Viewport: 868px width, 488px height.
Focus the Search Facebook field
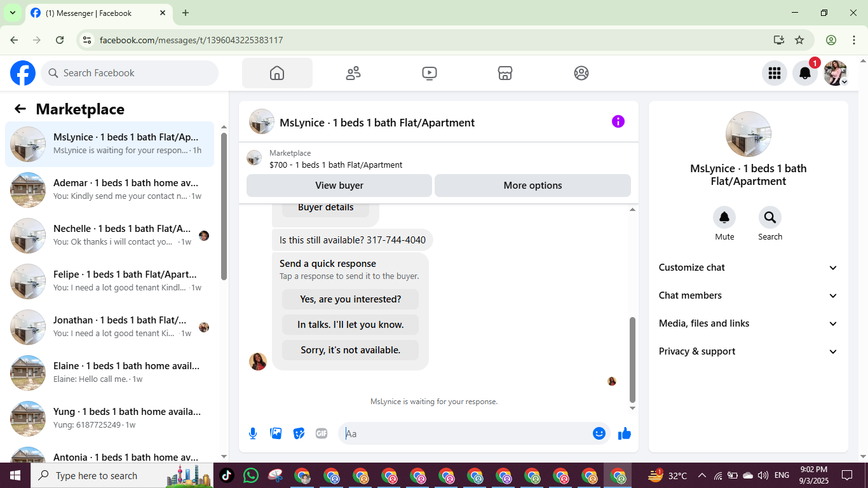click(130, 73)
